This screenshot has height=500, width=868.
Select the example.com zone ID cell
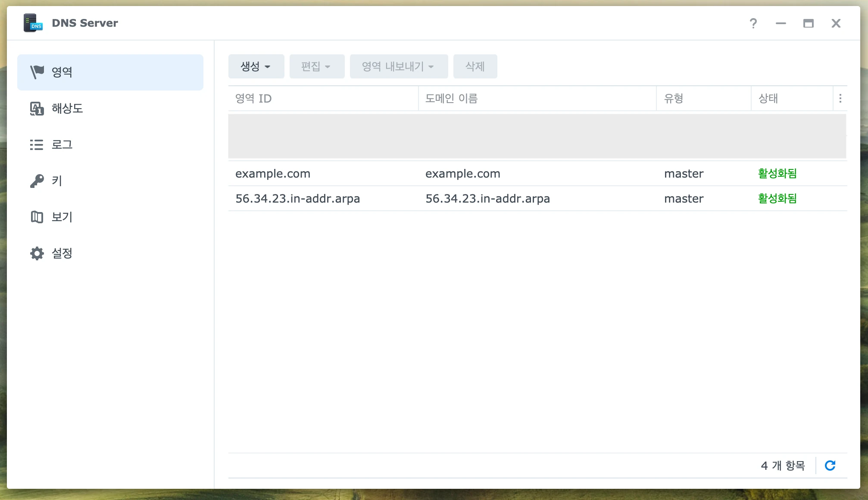tap(273, 174)
